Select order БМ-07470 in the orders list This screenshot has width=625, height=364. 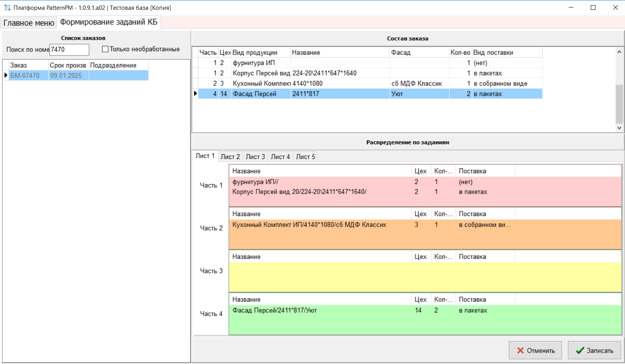25,76
